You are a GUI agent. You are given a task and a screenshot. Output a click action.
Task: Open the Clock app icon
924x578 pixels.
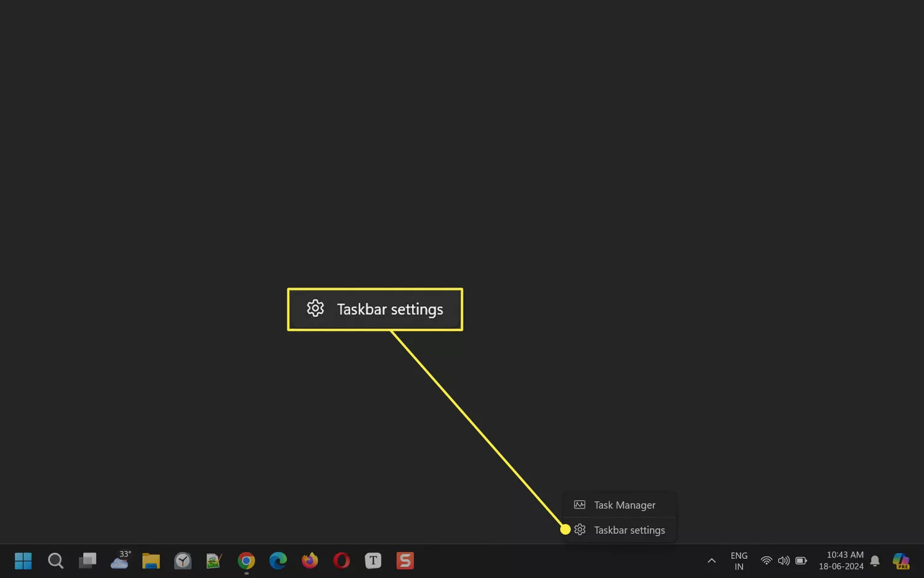(x=183, y=561)
